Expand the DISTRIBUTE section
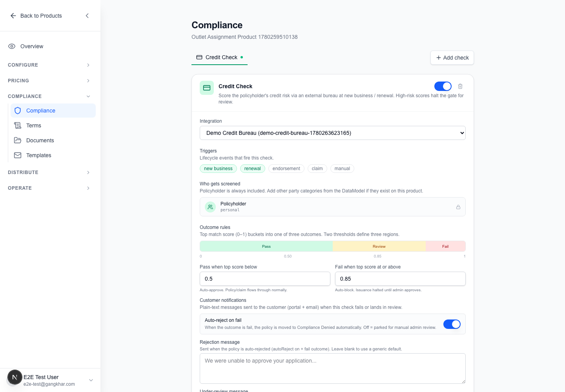565x392 pixels. click(49, 172)
